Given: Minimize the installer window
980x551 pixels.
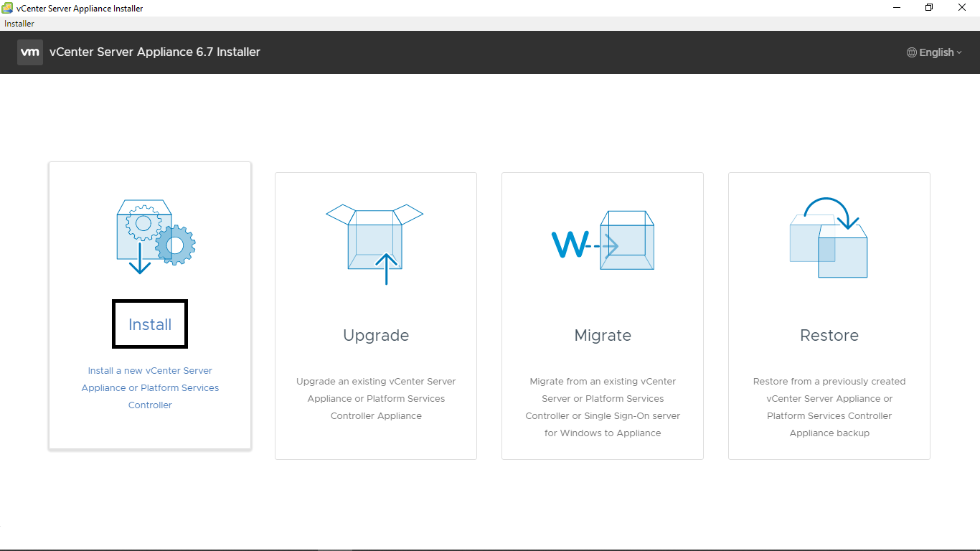Looking at the screenshot, I should pyautogui.click(x=897, y=8).
